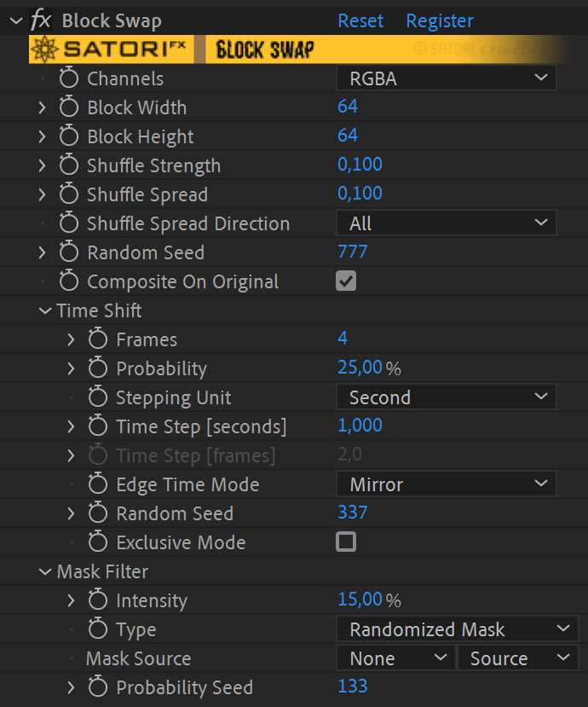The height and width of the screenshot is (707, 588).
Task: Click the Channels stopwatch icon
Action: point(69,78)
